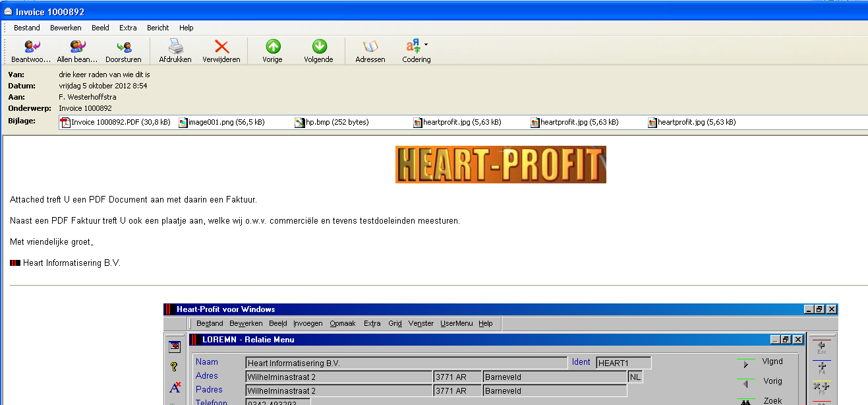Click the signature text 'Heart Informatisering B.V.' in the email body

click(72, 263)
